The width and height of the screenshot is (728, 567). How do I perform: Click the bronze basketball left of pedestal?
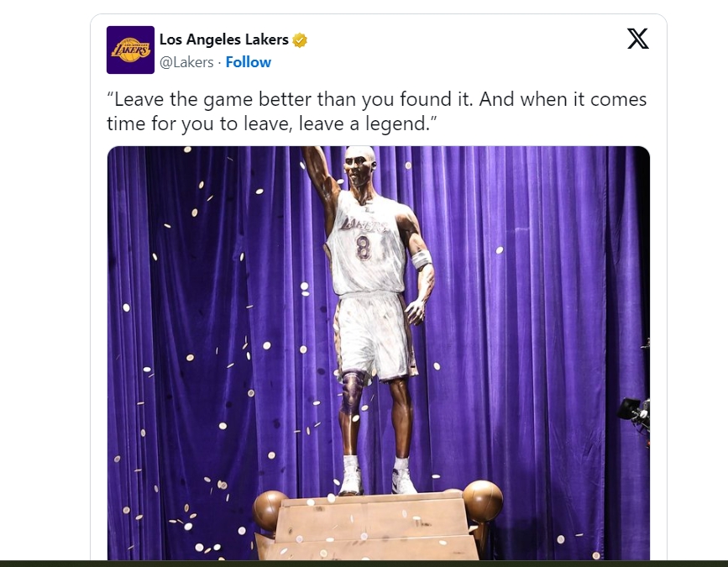click(x=268, y=510)
